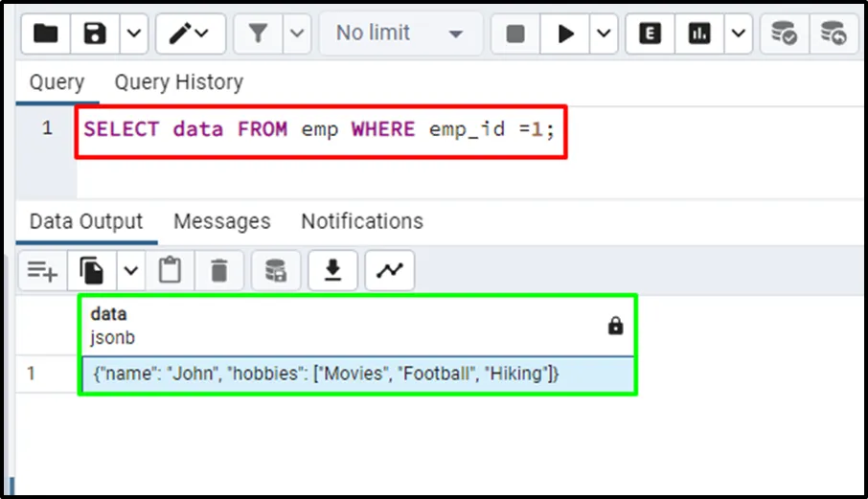Open the Messages tab
The height and width of the screenshot is (499, 868).
coord(221,221)
